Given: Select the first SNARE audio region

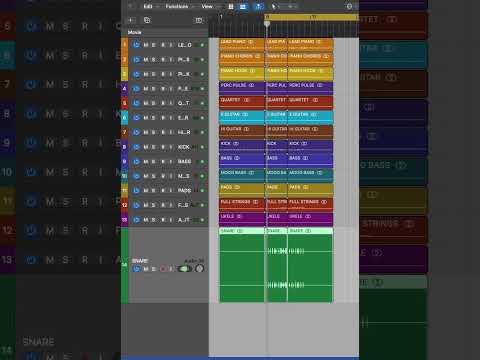Looking at the screenshot, I should point(242,265).
